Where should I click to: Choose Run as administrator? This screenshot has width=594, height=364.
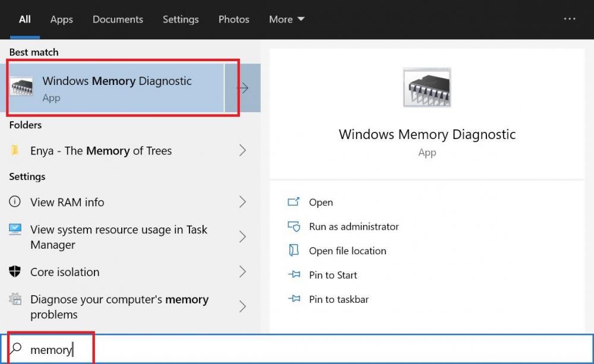click(x=354, y=226)
